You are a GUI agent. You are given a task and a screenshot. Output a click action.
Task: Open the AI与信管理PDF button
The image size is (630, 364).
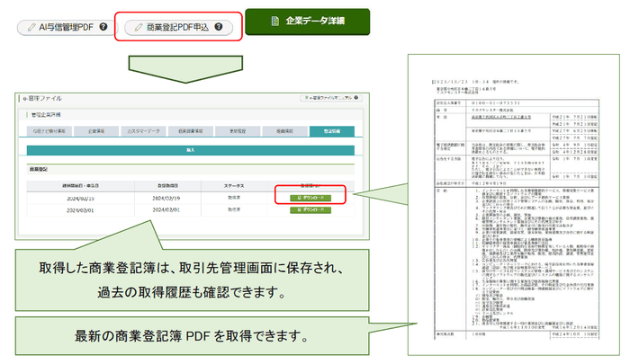(65, 27)
